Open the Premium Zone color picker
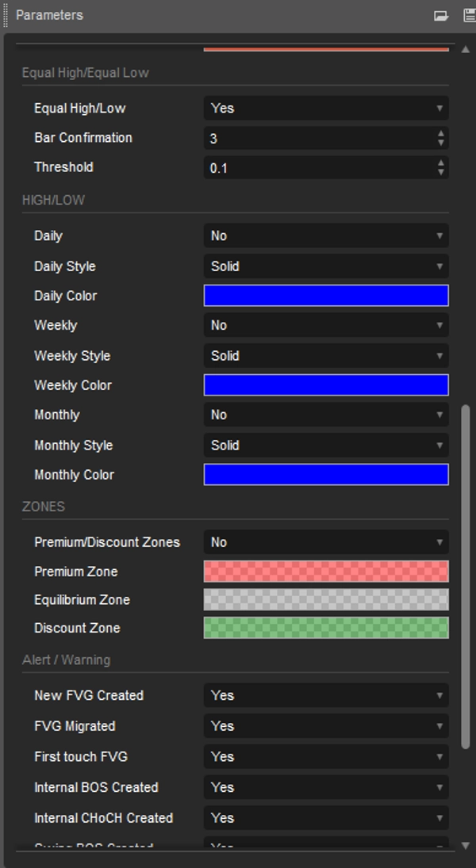Viewport: 476px width, 868px height. 325,571
